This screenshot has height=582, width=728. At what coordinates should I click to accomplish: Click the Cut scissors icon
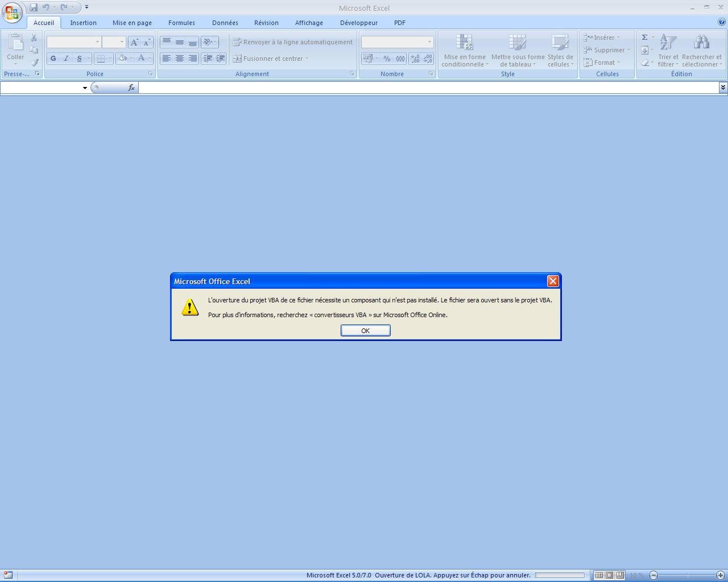tap(34, 38)
